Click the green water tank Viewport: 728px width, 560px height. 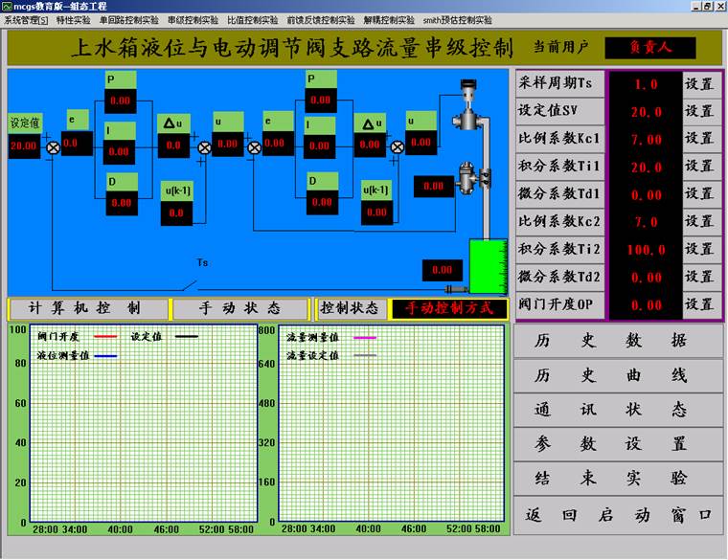[489, 268]
